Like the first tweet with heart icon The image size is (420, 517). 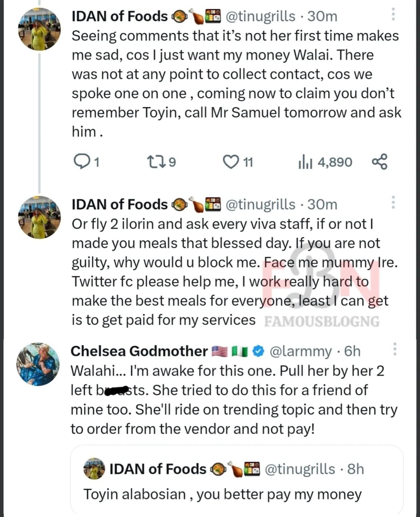click(231, 162)
